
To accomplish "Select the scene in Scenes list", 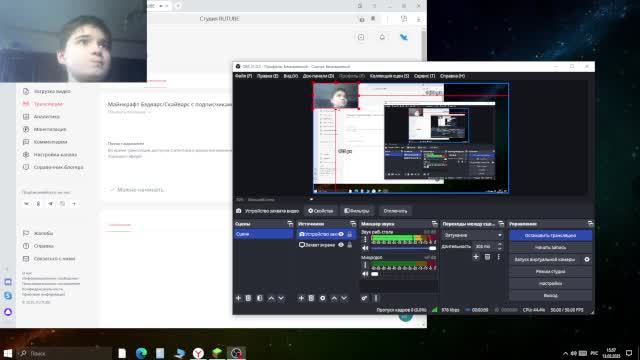I will 263,234.
